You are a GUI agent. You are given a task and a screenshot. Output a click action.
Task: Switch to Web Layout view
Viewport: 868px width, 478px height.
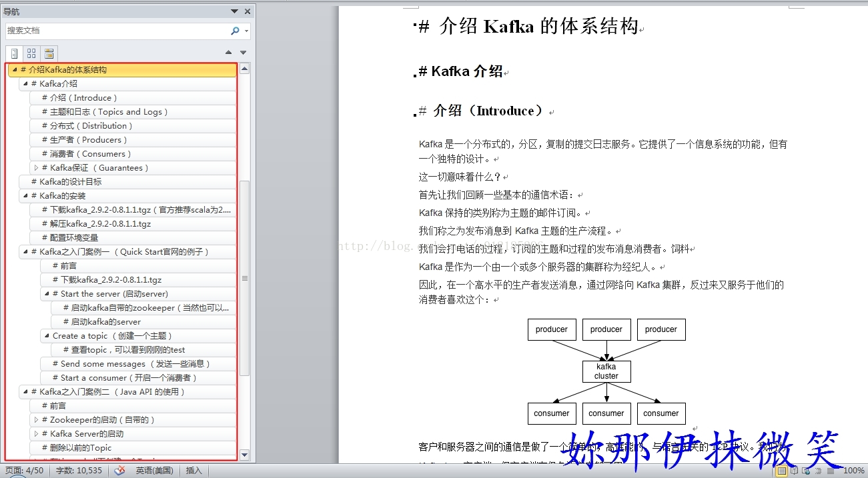coord(805,471)
